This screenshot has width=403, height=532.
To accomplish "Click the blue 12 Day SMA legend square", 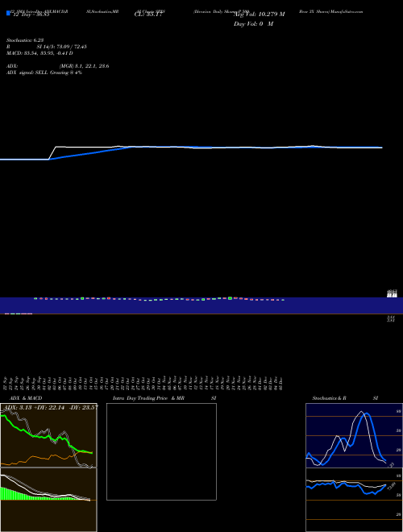I will pos(8,13).
